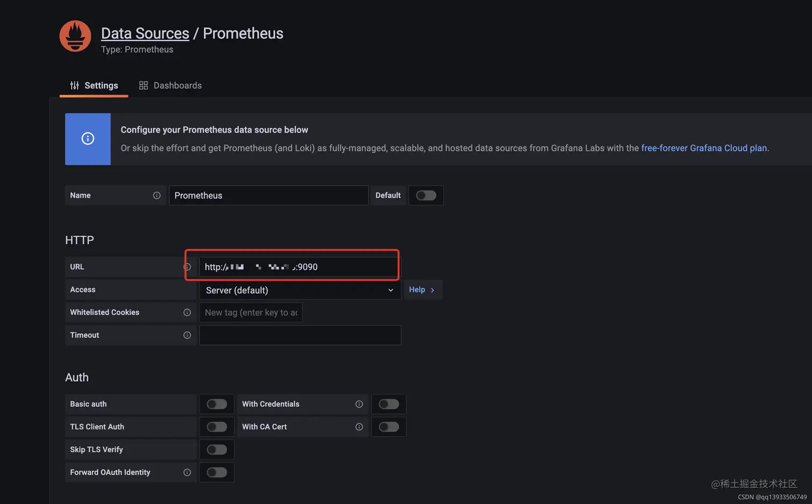Click the Timeout info icon
The image size is (812, 504).
pyautogui.click(x=187, y=335)
